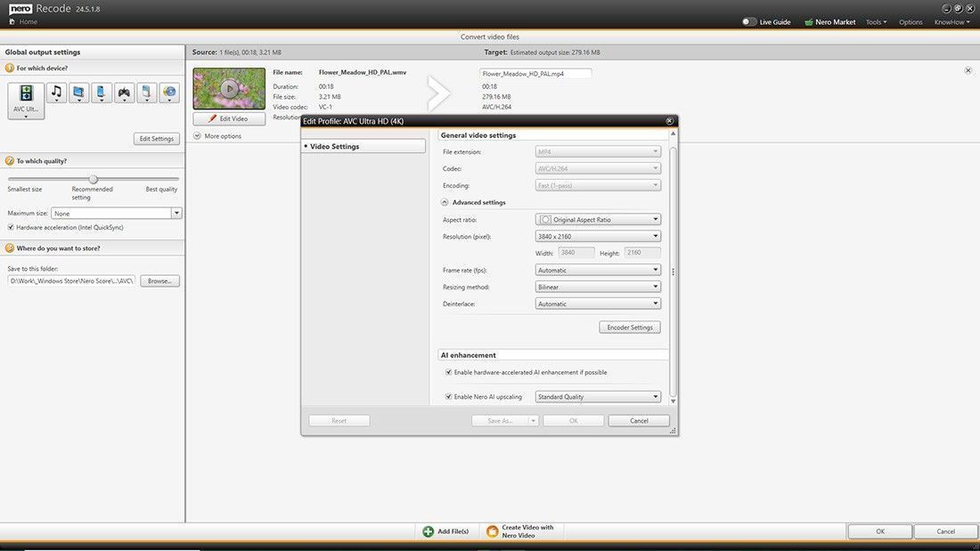
Task: Open the game controller device category
Action: (x=124, y=93)
